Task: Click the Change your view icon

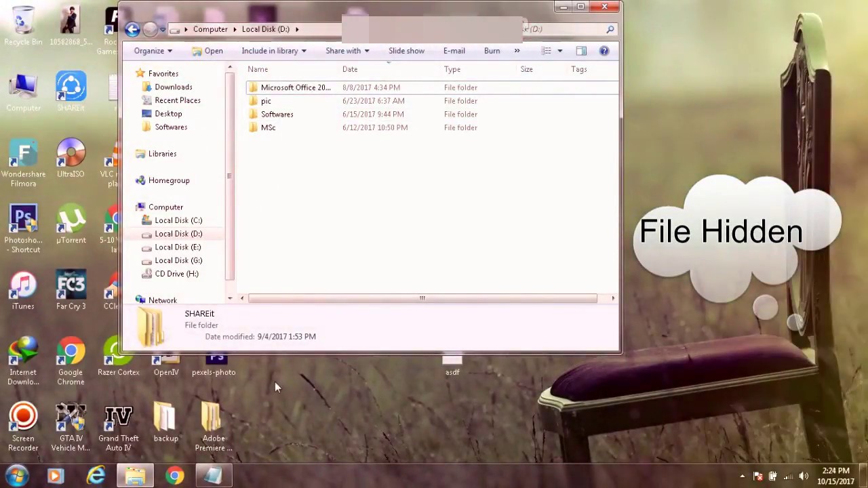Action: tap(547, 51)
